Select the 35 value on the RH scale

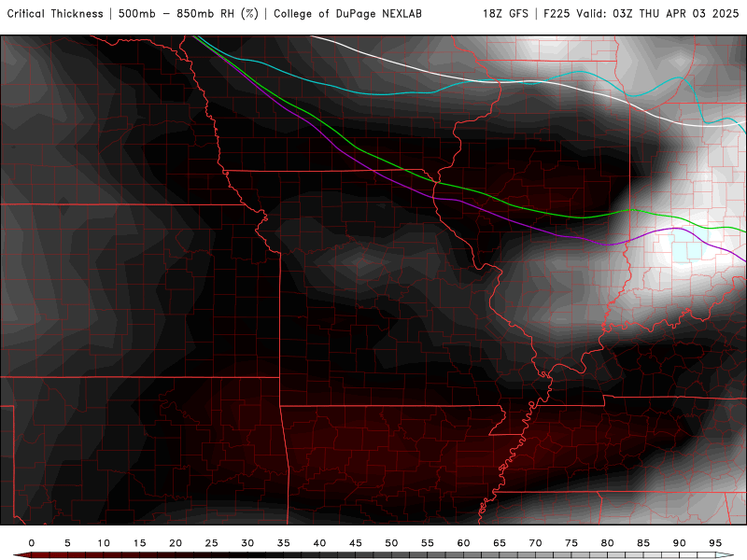[x=284, y=543]
